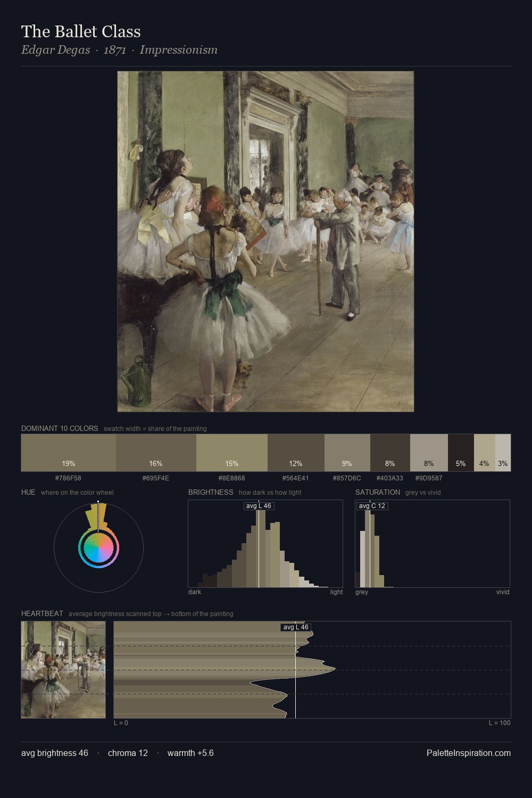Viewport: 532px width, 798px height.
Task: Open the main Ballet Class painting image
Action: point(265,242)
